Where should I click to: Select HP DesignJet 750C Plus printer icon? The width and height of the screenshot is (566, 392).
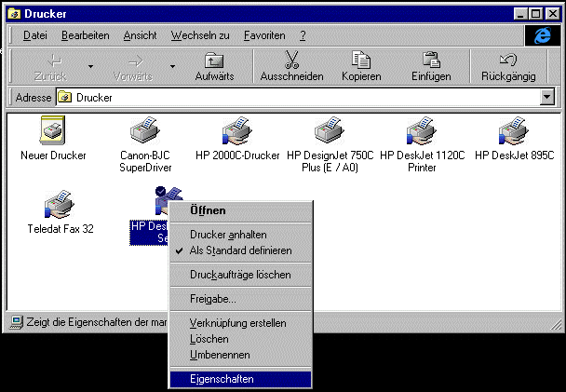click(329, 131)
